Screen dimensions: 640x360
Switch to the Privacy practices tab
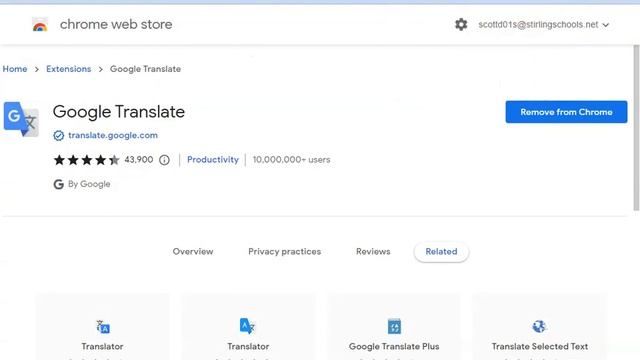point(284,251)
